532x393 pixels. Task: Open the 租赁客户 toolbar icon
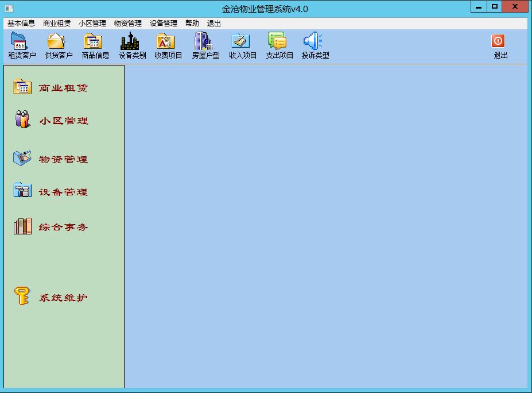20,41
